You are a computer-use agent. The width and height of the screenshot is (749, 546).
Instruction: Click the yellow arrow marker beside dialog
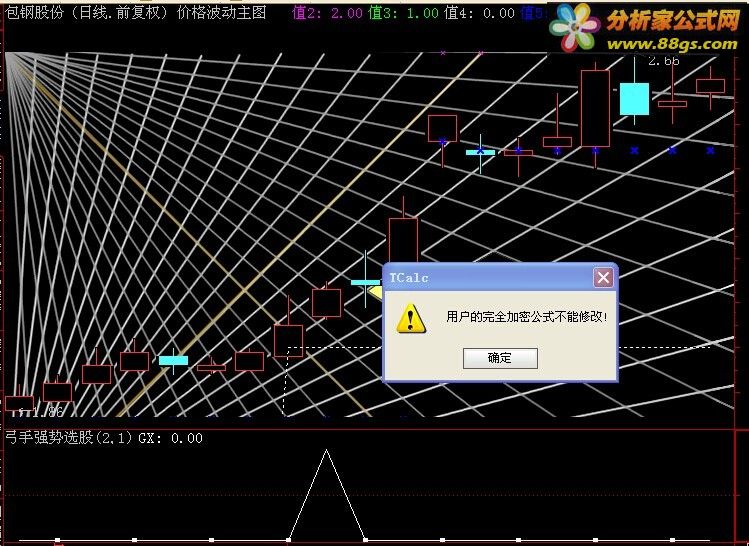pyautogui.click(x=375, y=292)
